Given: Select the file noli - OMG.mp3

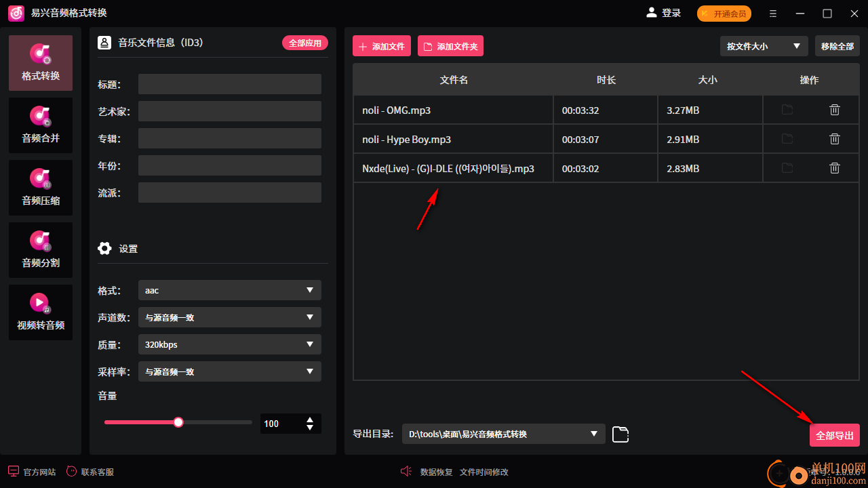Looking at the screenshot, I should tap(453, 110).
